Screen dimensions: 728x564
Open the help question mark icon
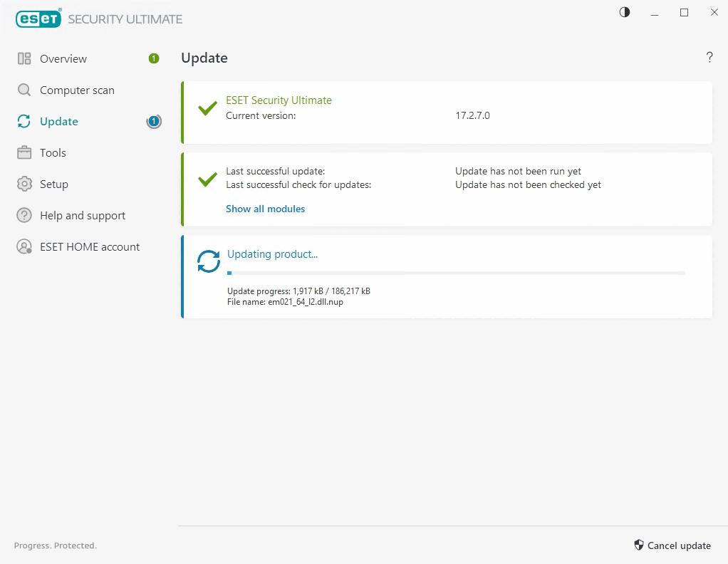coord(709,58)
